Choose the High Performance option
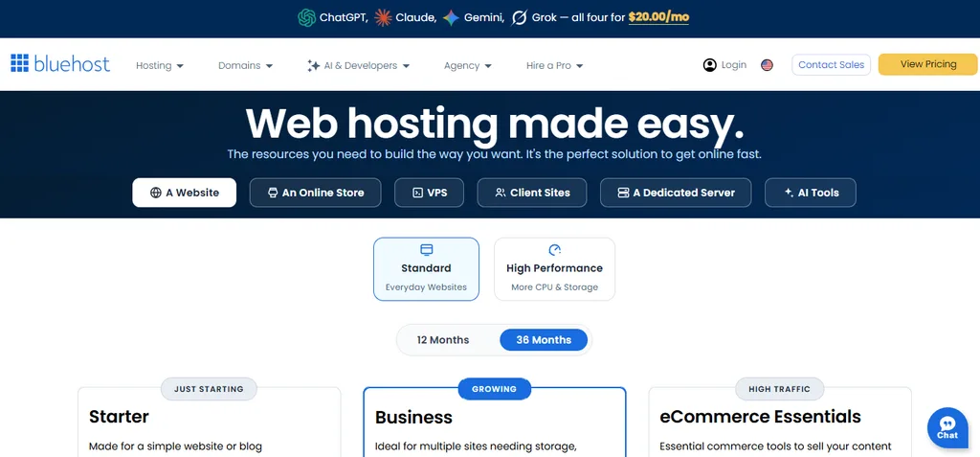Image resolution: width=980 pixels, height=457 pixels. pyautogui.click(x=554, y=269)
